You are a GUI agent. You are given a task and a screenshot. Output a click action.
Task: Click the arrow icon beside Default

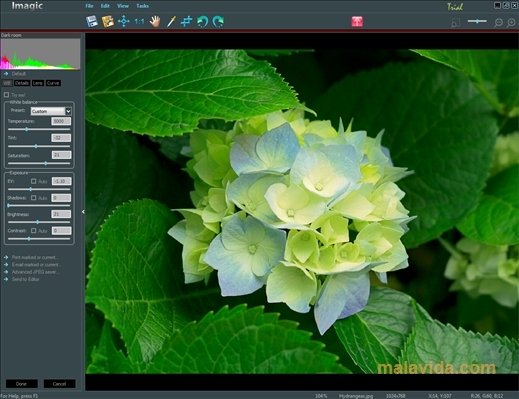point(6,74)
